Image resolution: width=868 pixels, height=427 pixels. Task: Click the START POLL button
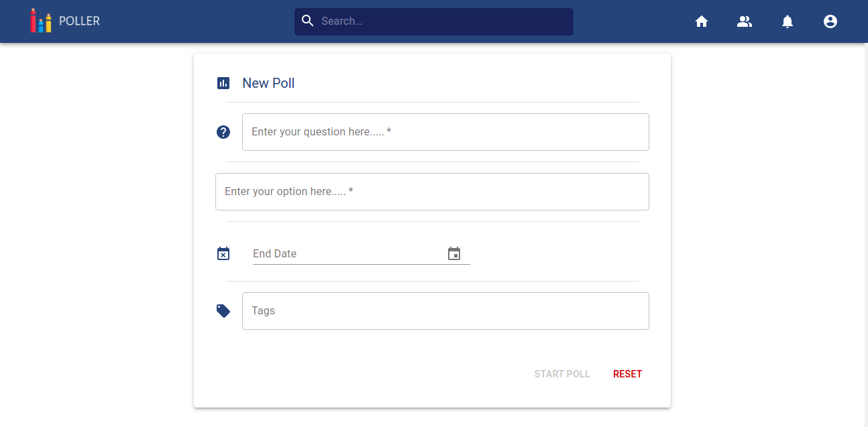562,374
